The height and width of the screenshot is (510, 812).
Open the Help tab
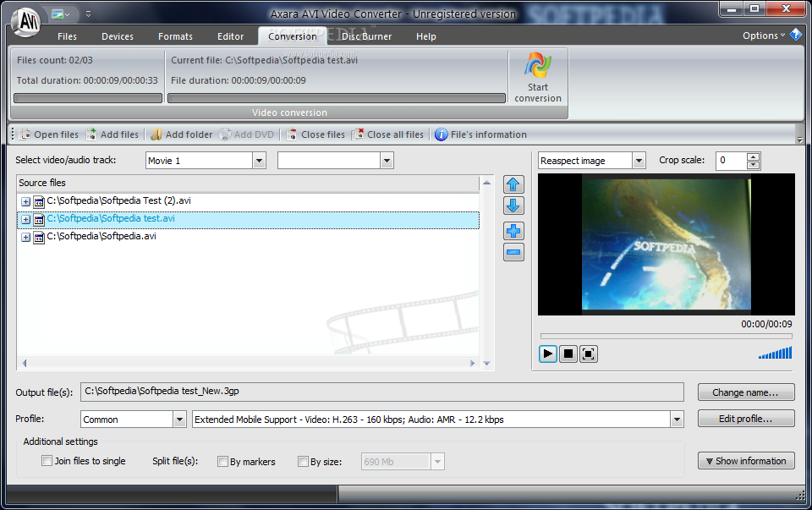point(425,36)
